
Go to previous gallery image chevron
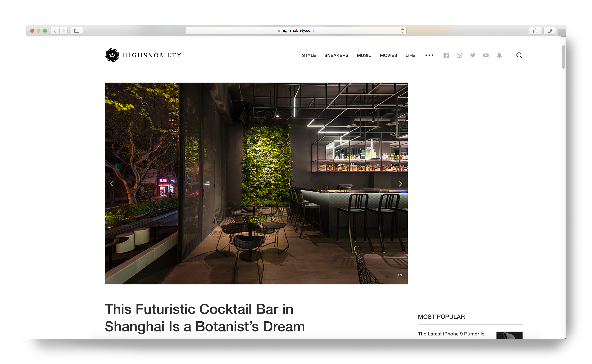[111, 184]
